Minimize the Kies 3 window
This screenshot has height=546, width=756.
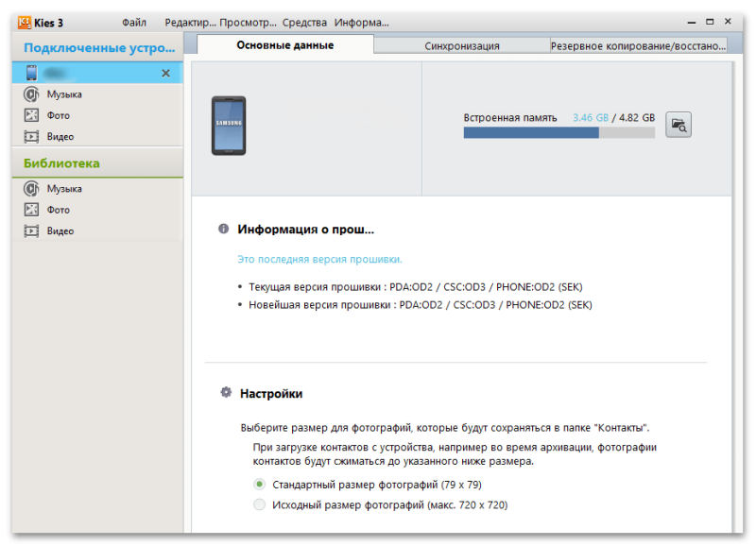(692, 22)
